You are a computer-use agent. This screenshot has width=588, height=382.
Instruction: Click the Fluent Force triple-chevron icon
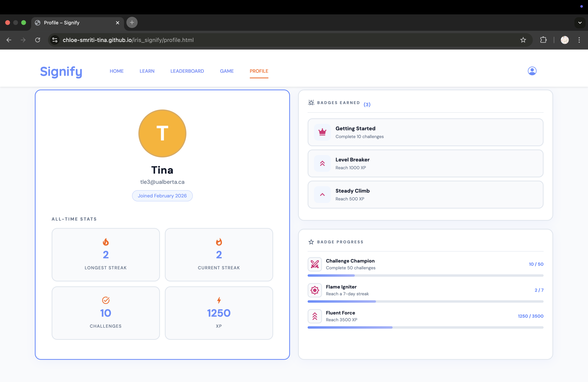click(315, 316)
